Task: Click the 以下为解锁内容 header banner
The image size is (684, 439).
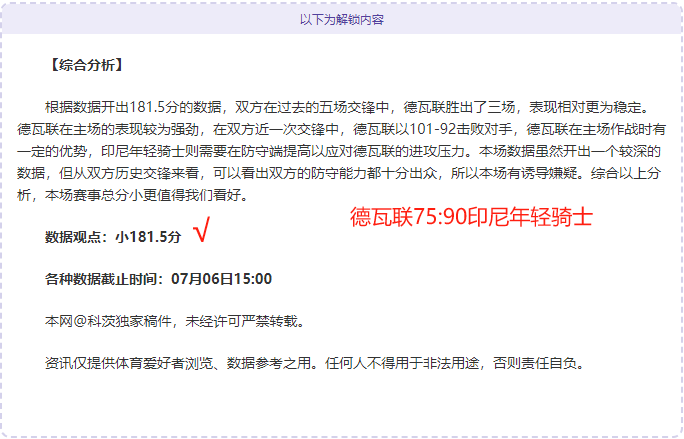Action: pos(342,20)
